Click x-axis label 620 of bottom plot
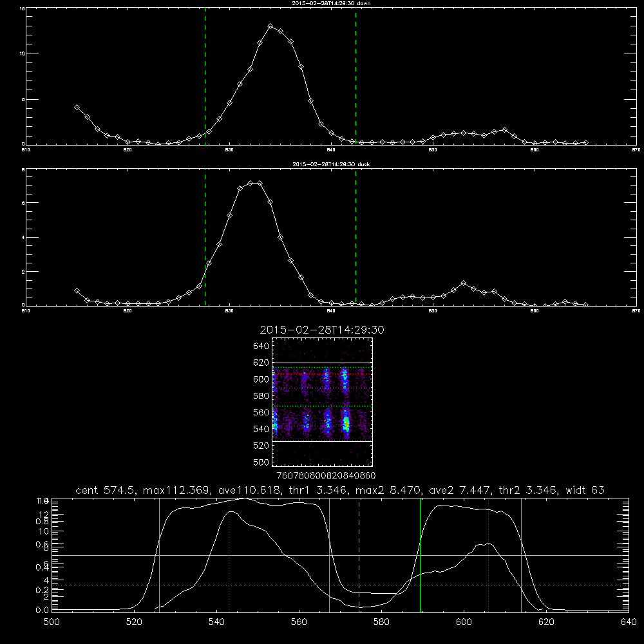Image resolution: width=644 pixels, height=644 pixels. [546, 622]
